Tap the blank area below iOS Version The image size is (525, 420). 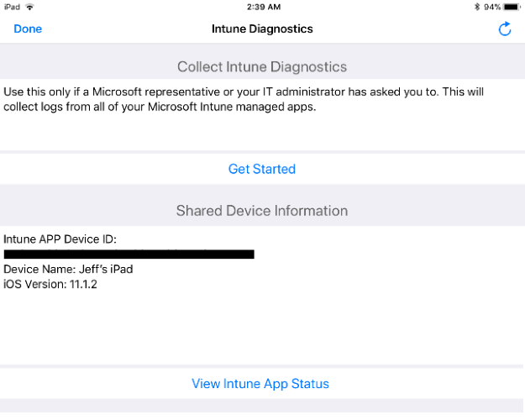click(x=262, y=328)
